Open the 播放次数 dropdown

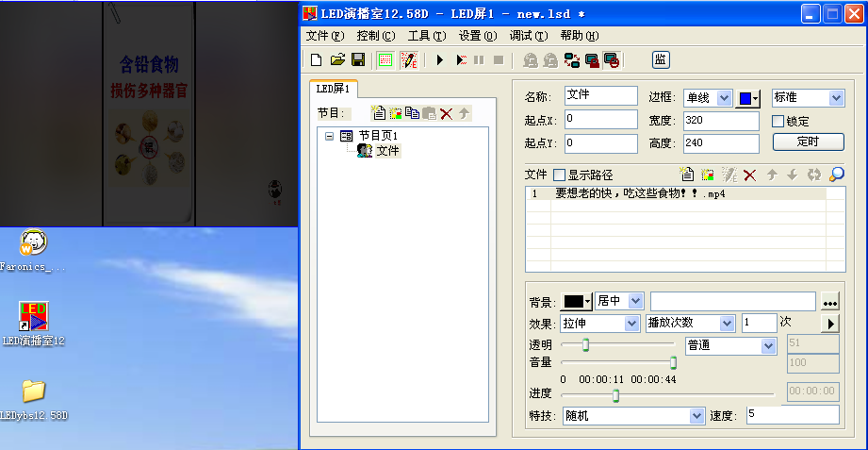click(x=727, y=323)
